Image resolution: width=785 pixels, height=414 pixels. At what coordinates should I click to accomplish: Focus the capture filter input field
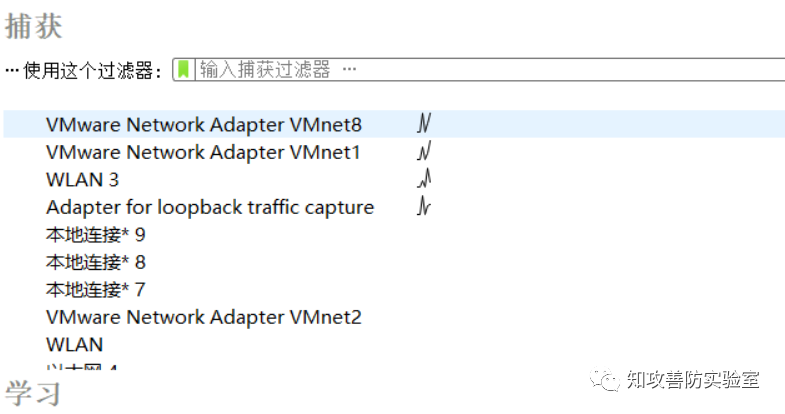tap(491, 69)
